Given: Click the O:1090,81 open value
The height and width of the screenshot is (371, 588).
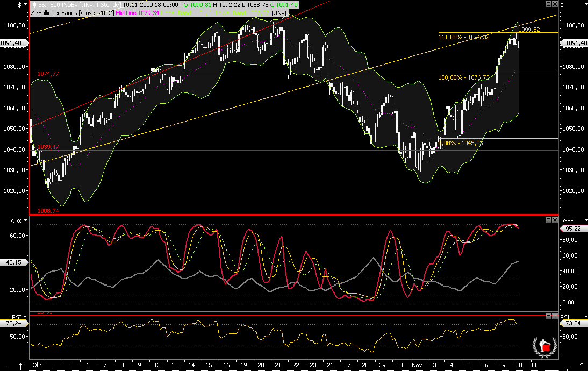Looking at the screenshot, I should point(197,5).
